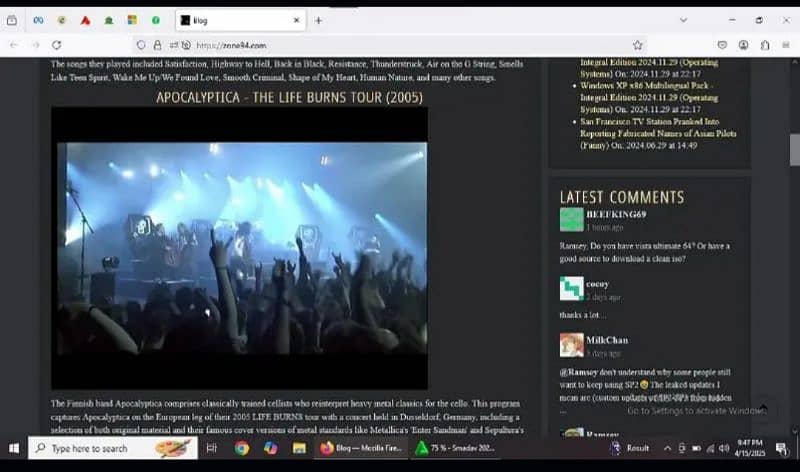Screen dimensions: 800x472
Task: Open Apocalyptica Life Burns Tour heading
Action: 289,97
